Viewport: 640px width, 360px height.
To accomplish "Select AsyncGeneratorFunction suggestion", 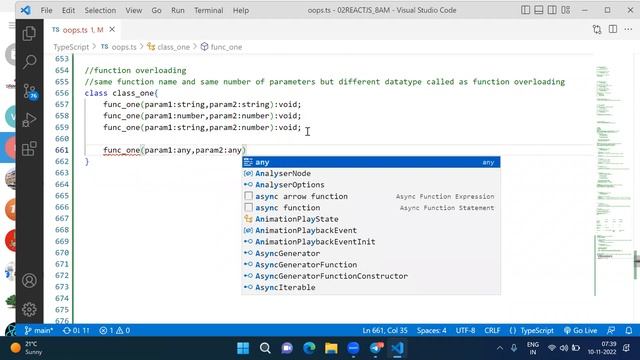I will point(371,264).
